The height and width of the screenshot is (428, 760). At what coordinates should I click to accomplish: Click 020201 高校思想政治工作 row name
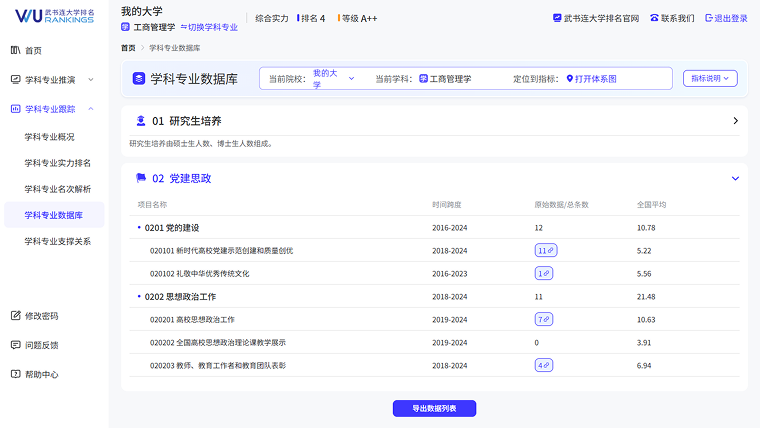(x=192, y=319)
